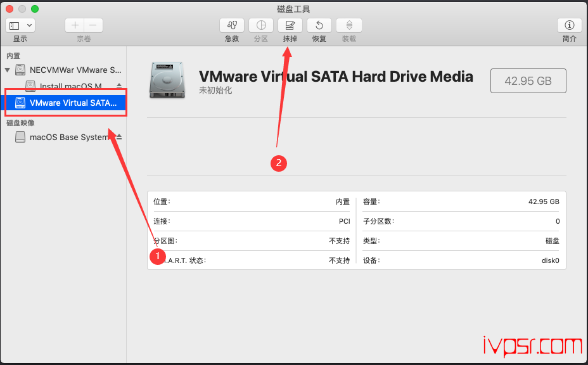
Task: Click the 未初始化 status text
Action: pyautogui.click(x=215, y=91)
